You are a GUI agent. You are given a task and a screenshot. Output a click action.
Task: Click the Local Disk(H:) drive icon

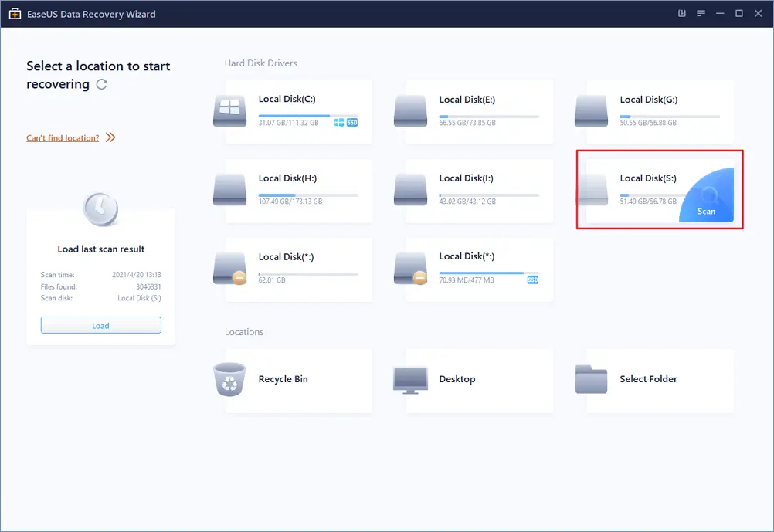pyautogui.click(x=229, y=188)
